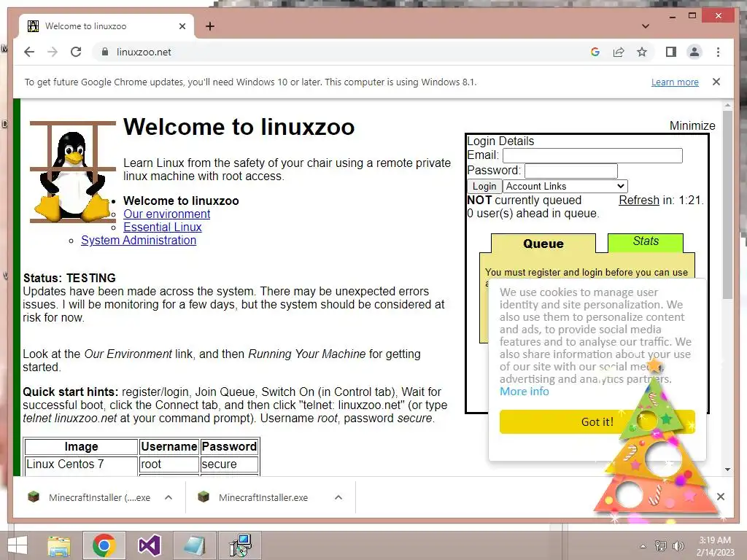Image resolution: width=747 pixels, height=560 pixels.
Task: Open More info in cookie notice
Action: tap(524, 392)
